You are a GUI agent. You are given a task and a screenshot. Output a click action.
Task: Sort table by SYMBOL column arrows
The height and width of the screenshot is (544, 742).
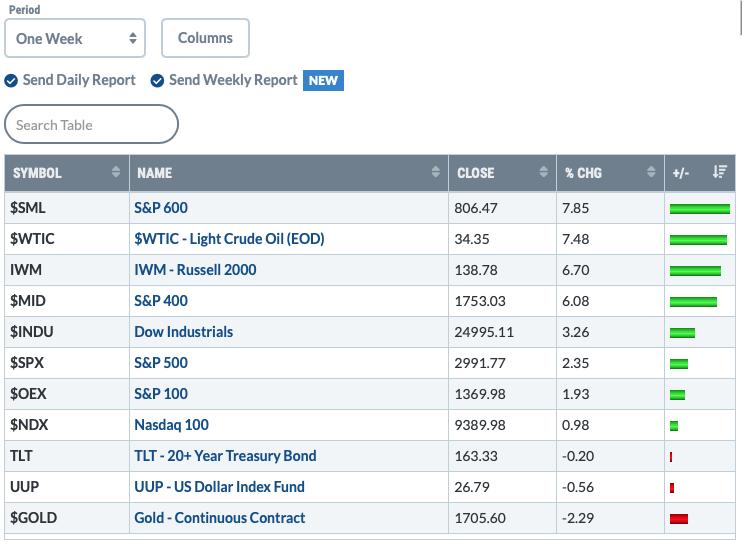pos(115,172)
